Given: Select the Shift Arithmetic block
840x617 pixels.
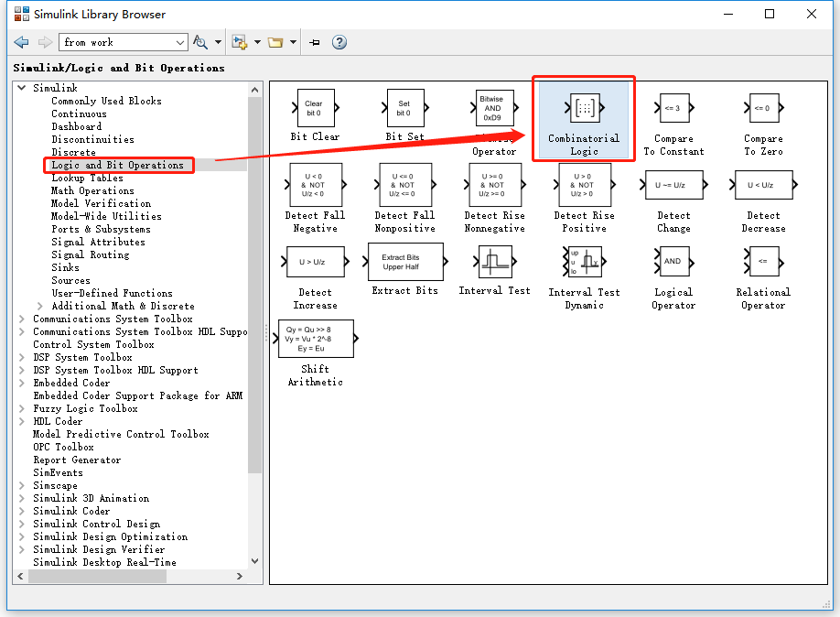Looking at the screenshot, I should (x=315, y=339).
